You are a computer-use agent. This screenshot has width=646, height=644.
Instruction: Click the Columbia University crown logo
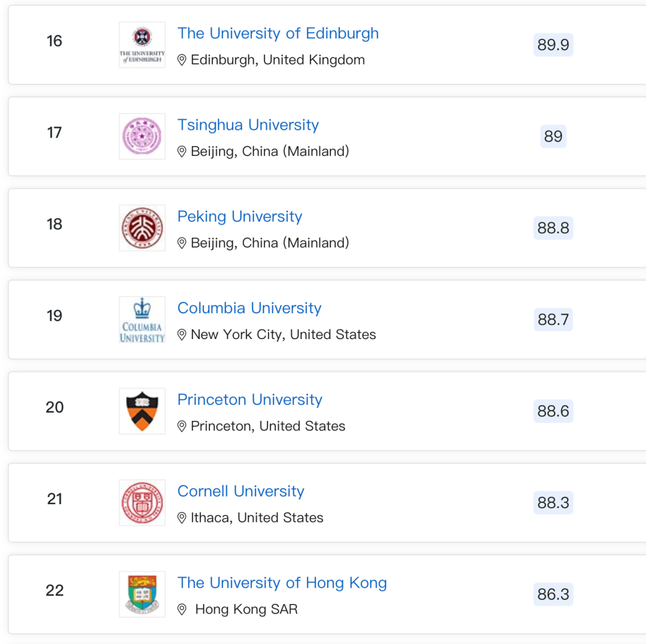[x=142, y=319]
